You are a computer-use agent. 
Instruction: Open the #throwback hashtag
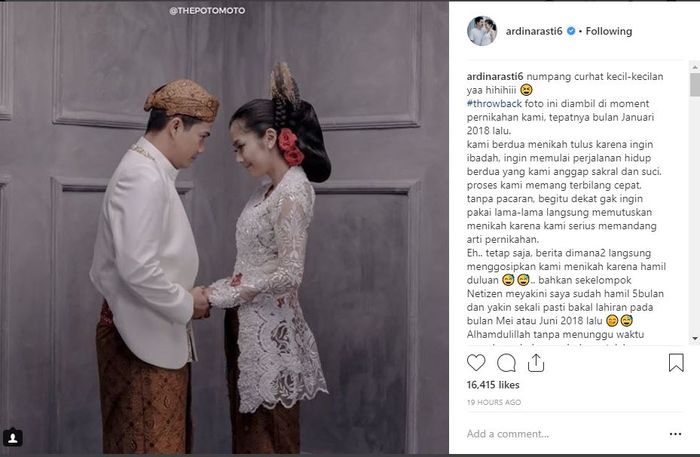[x=494, y=104]
